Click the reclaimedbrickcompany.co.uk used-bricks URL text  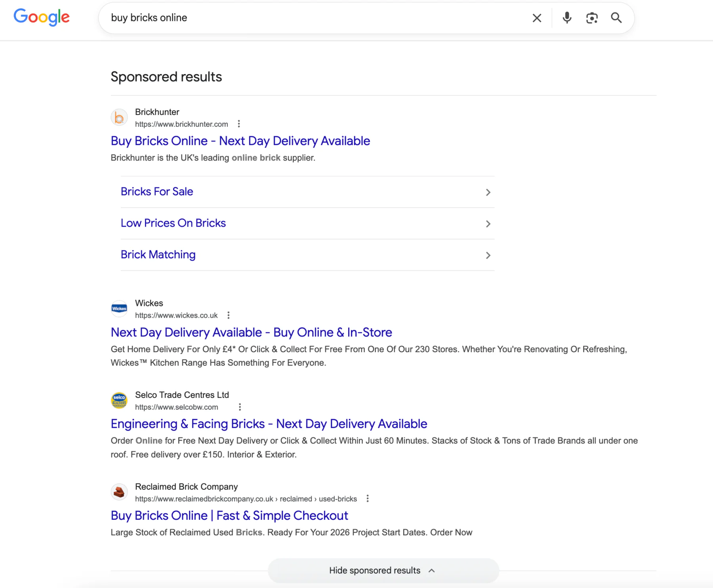[246, 499]
